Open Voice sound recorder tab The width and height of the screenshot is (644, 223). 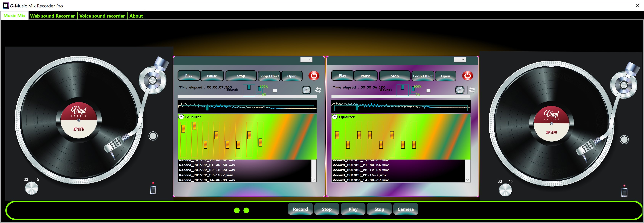102,16
